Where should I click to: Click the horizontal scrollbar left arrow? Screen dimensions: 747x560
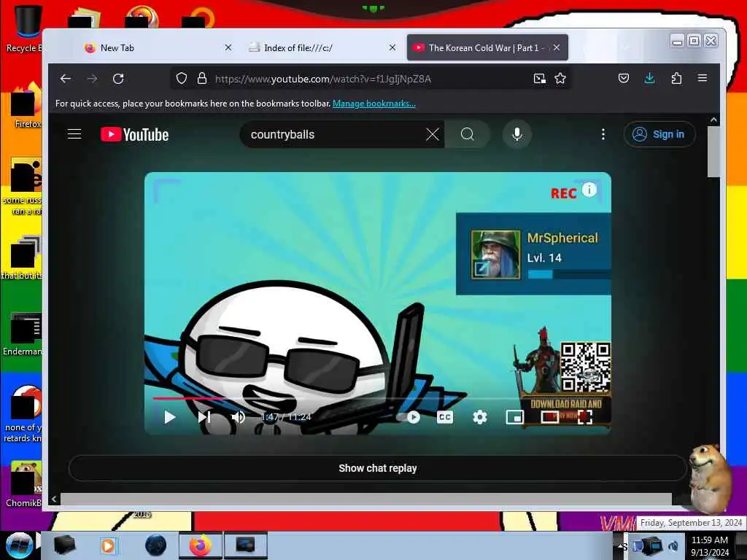click(54, 499)
